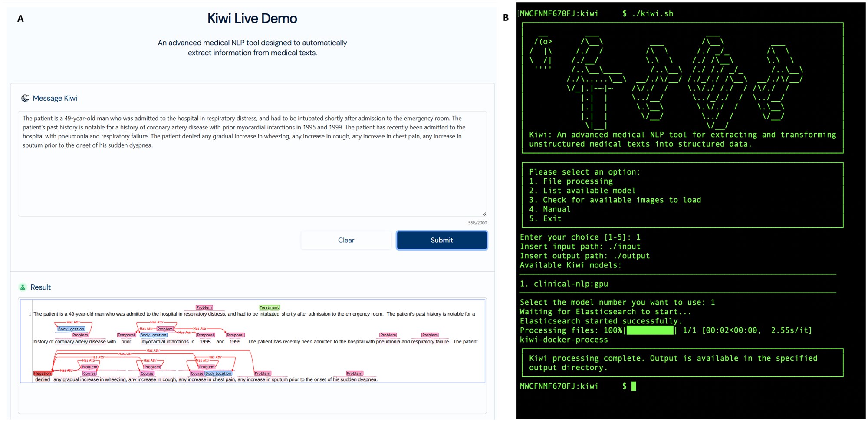Click 'Available Kiwi models:' line
This screenshot has height=422, width=868.
pos(571,265)
